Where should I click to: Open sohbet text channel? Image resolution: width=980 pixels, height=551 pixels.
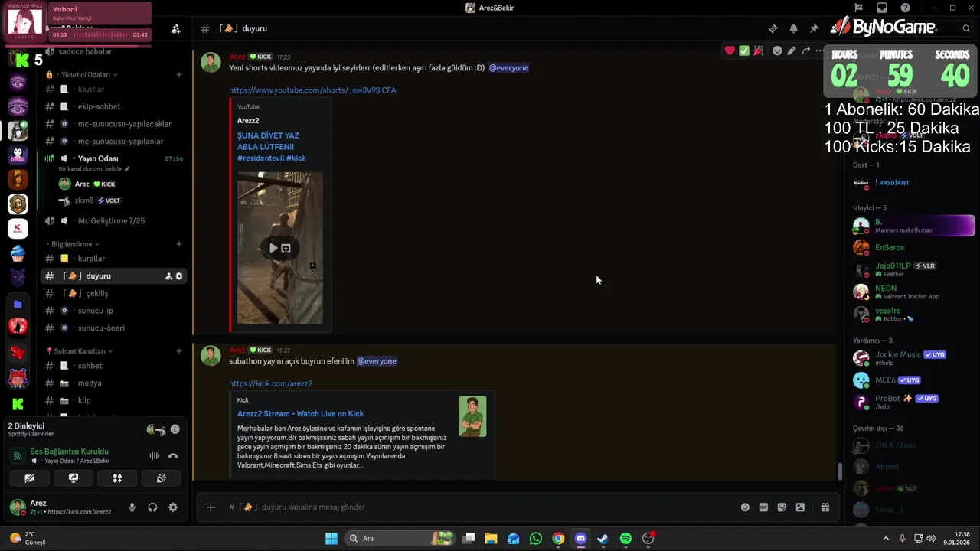click(113, 366)
